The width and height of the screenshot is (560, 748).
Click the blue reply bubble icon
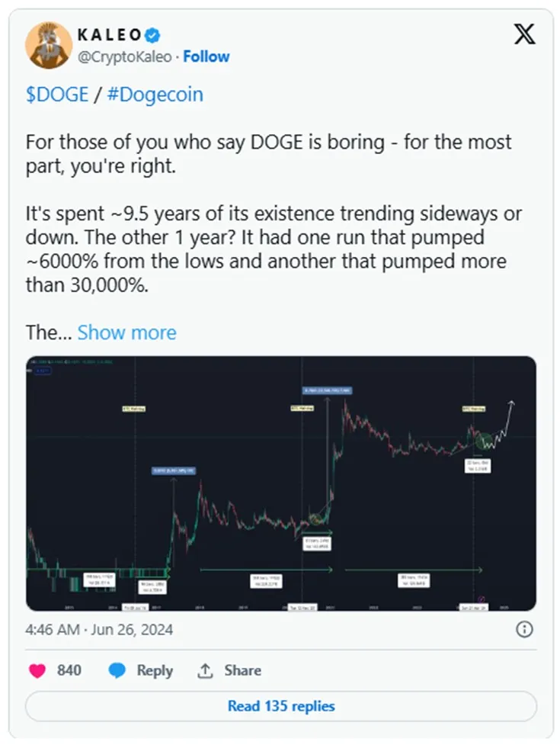[x=117, y=671]
